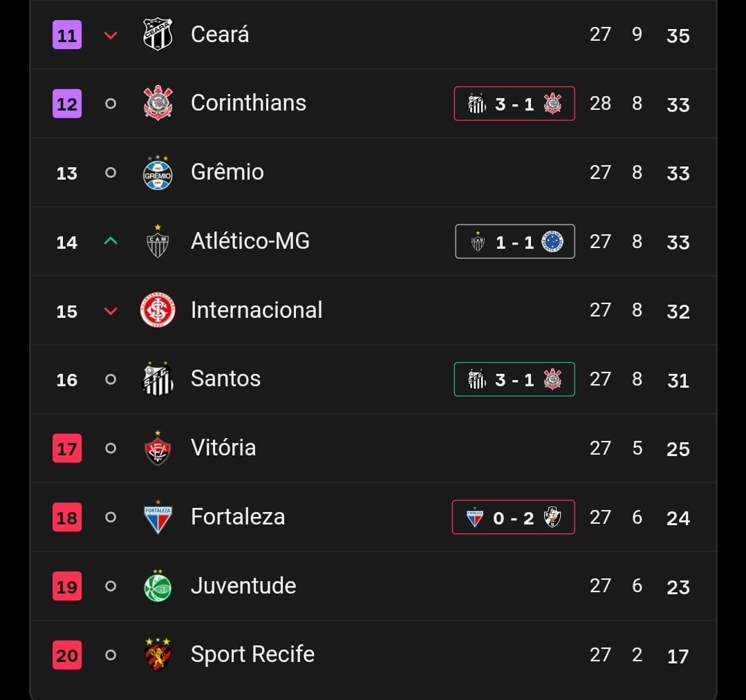Open the 3 - 1 match result in Santos row

(x=514, y=379)
